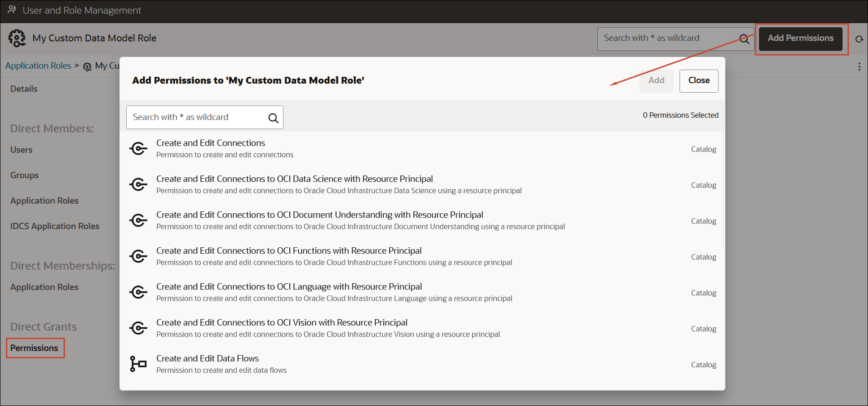Screen dimensions: 868x406
Task: Open the vertical three-dot options menu
Action: click(x=859, y=66)
